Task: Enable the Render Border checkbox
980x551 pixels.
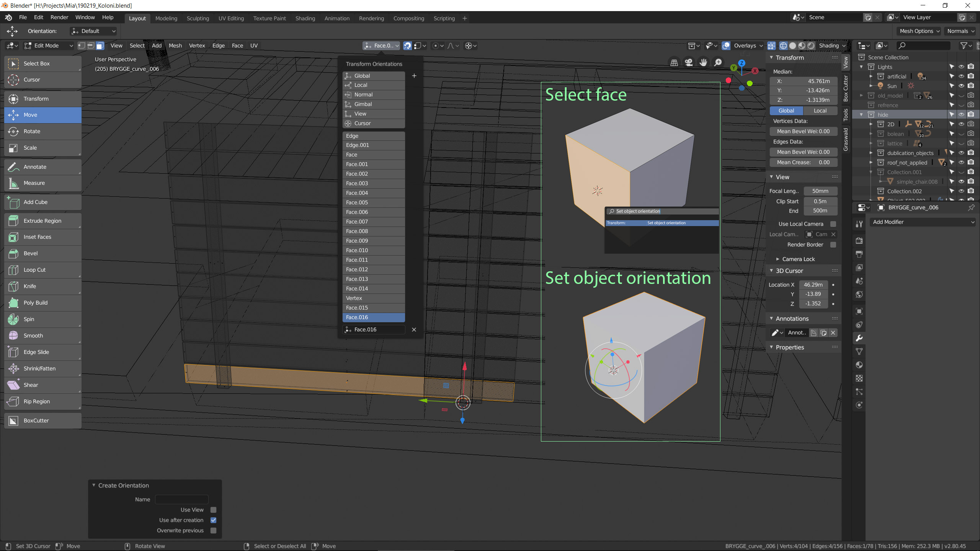Action: [833, 245]
